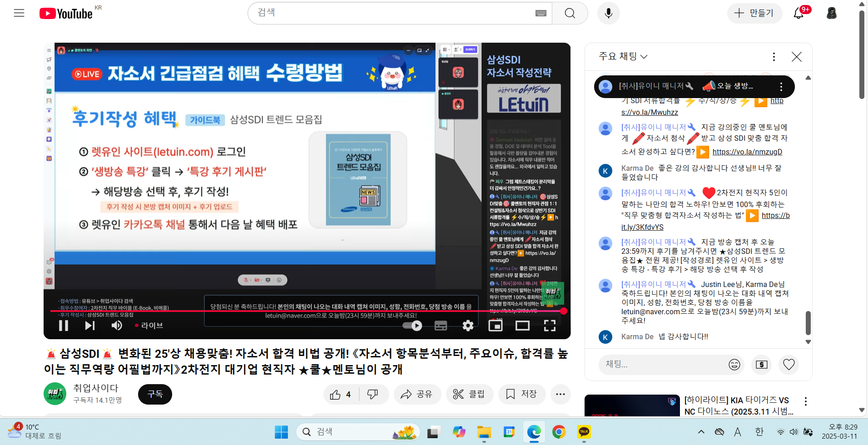Open more actions ellipsis below video
The width and height of the screenshot is (868, 445).
click(x=560, y=394)
